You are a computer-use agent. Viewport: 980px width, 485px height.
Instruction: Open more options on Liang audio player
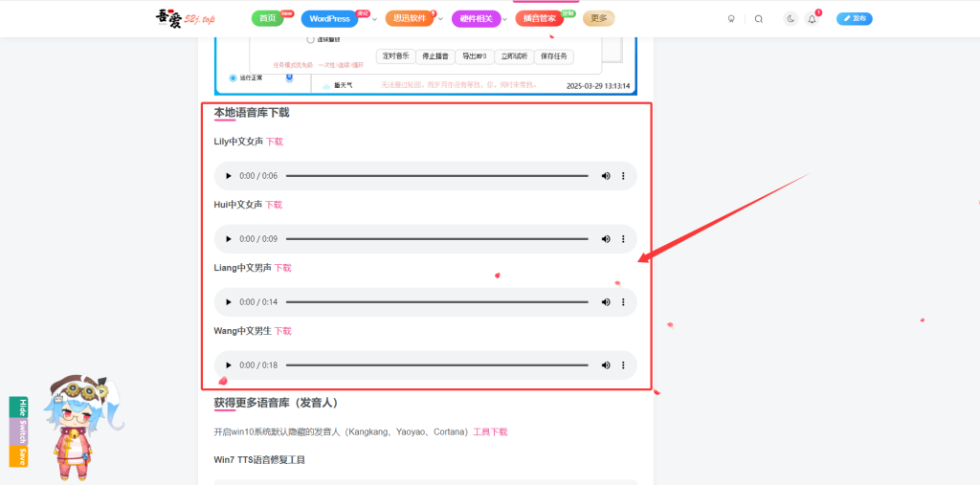(623, 302)
